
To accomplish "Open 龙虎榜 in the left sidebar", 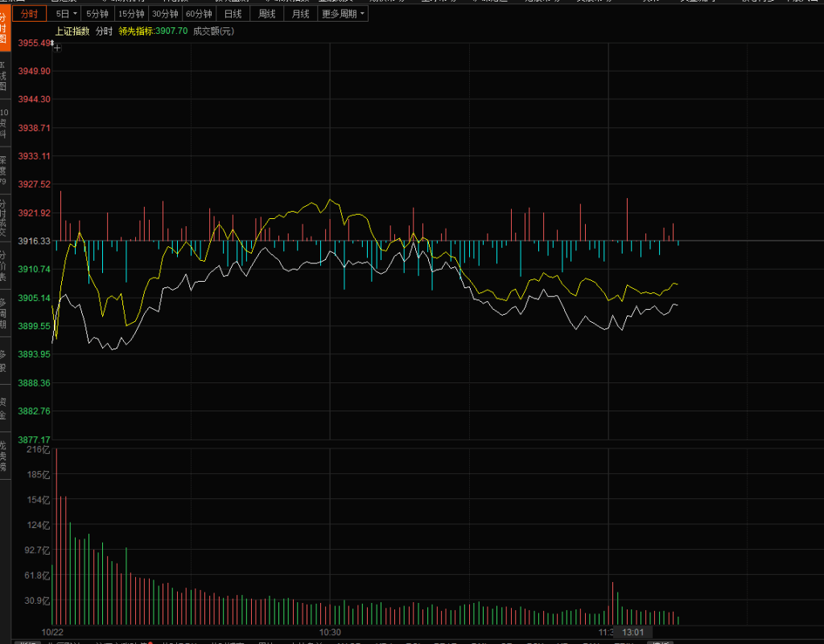I will coord(4,456).
